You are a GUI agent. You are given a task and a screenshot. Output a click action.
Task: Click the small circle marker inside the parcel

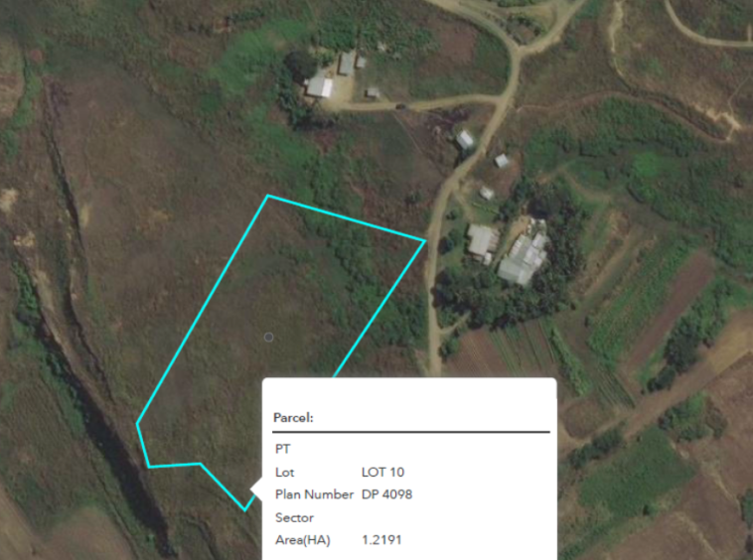tap(269, 338)
